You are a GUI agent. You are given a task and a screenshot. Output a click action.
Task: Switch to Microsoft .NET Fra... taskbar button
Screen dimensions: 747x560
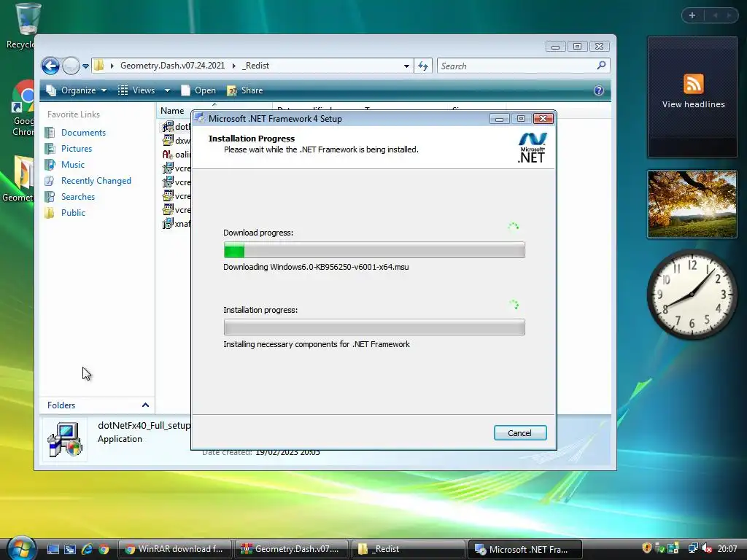[525, 549]
